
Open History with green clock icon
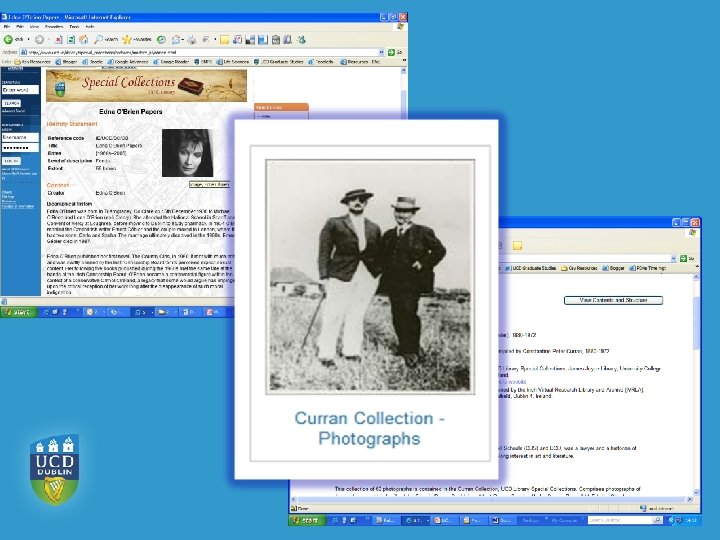(161, 40)
